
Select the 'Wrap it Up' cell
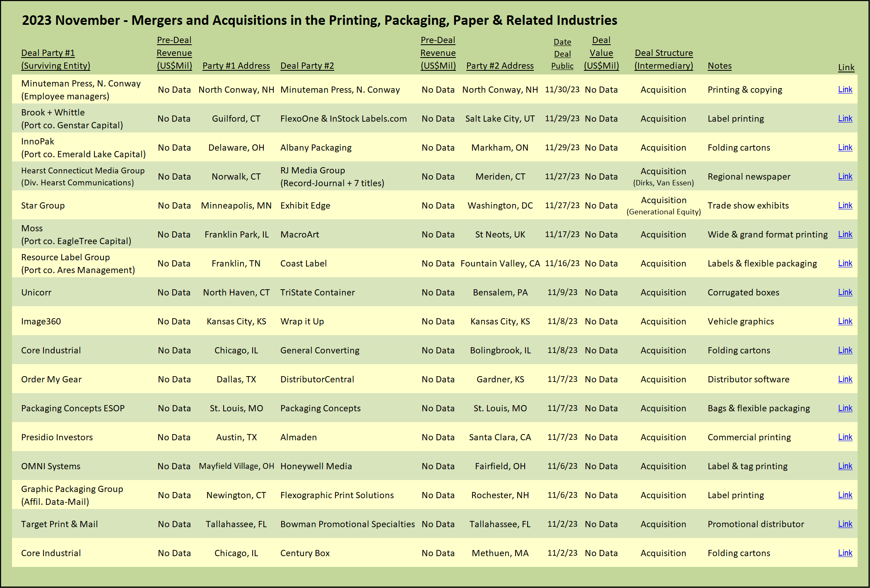(x=302, y=322)
